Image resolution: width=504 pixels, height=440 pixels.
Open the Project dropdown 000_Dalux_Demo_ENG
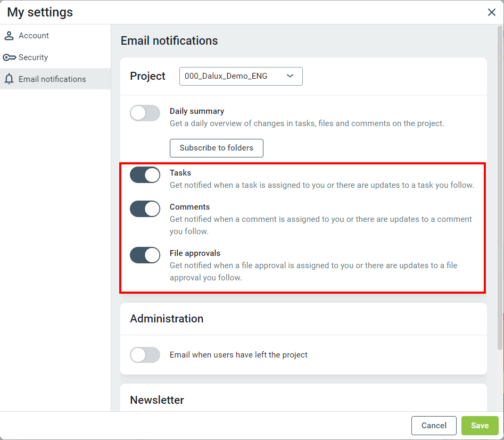pyautogui.click(x=241, y=76)
